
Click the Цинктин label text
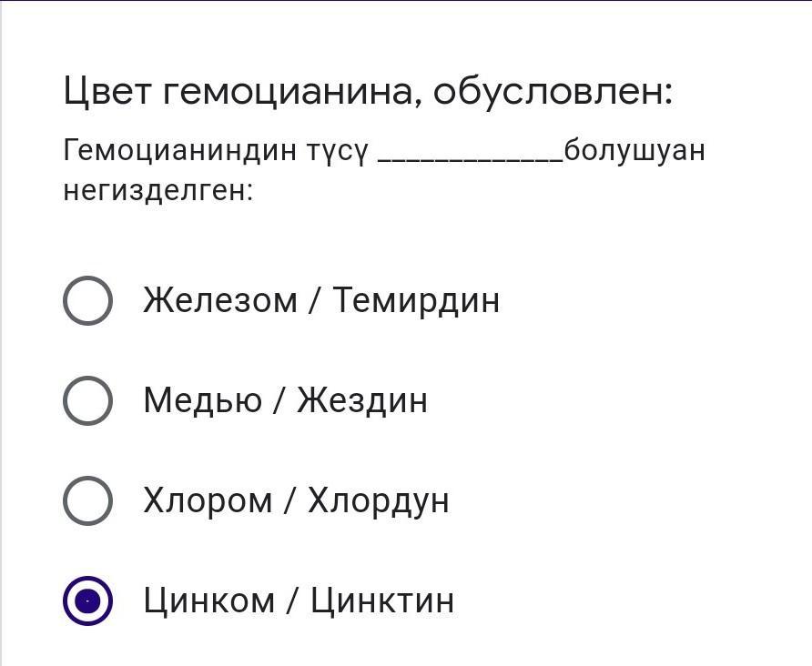pos(382,600)
